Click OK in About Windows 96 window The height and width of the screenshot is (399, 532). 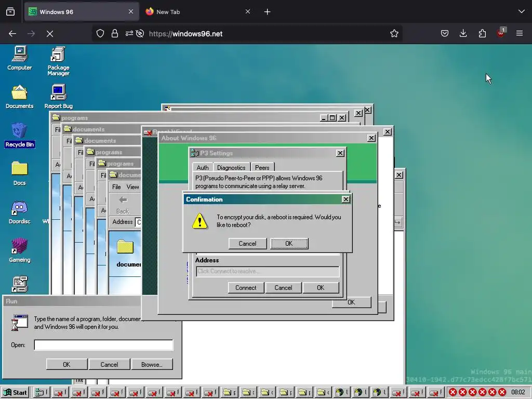click(x=352, y=302)
